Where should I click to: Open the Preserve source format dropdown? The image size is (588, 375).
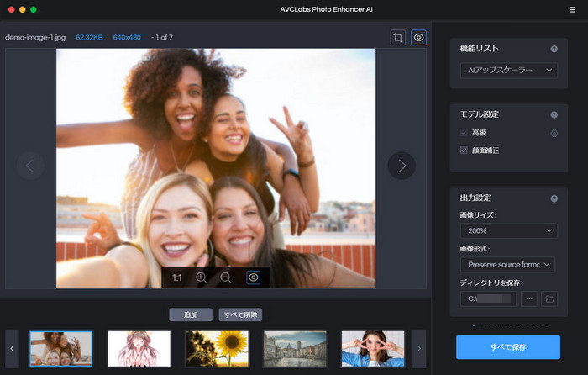(x=507, y=265)
